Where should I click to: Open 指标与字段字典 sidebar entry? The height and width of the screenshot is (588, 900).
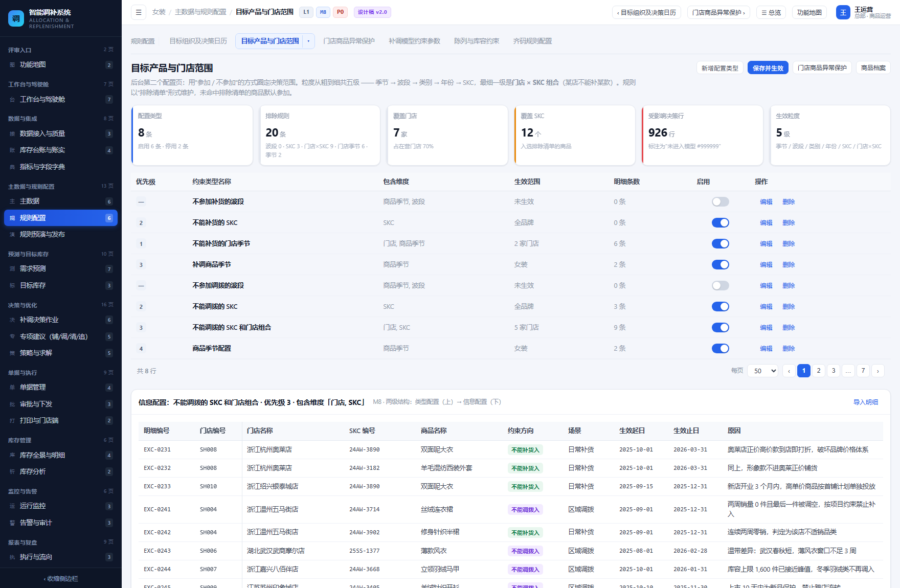coord(61,167)
